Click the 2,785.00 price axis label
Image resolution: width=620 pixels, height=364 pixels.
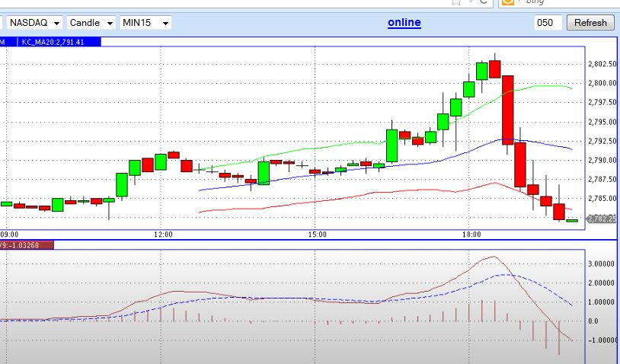[602, 199]
